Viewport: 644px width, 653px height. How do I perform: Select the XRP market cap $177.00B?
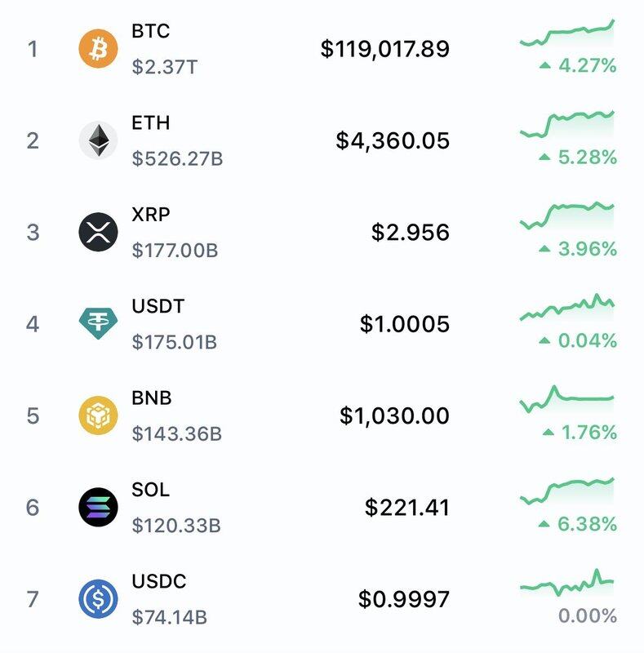pos(175,250)
